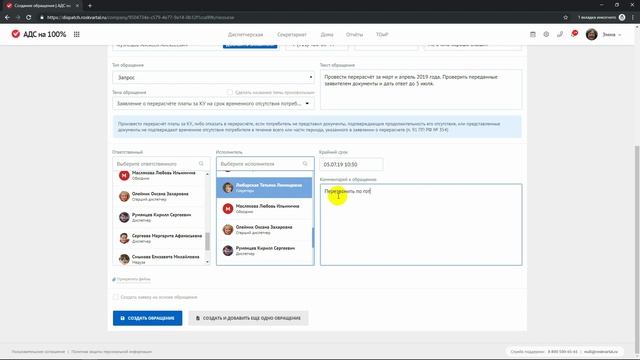640x360 pixels.
Task: Open the settings gear in the header
Action: (x=546, y=35)
